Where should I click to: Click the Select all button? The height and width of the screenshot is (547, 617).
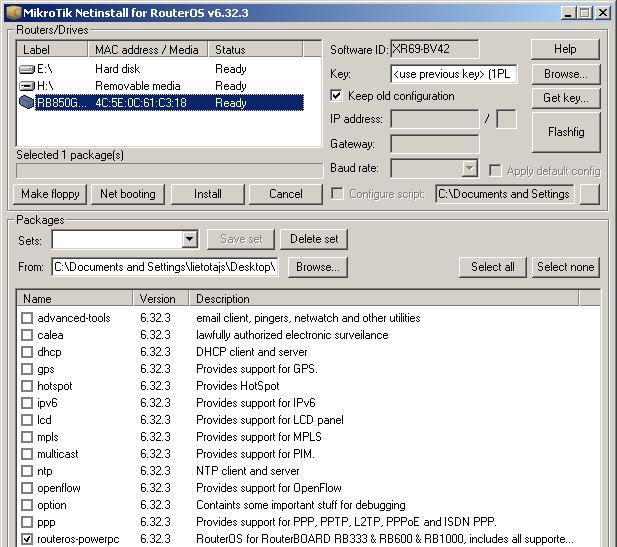(493, 267)
